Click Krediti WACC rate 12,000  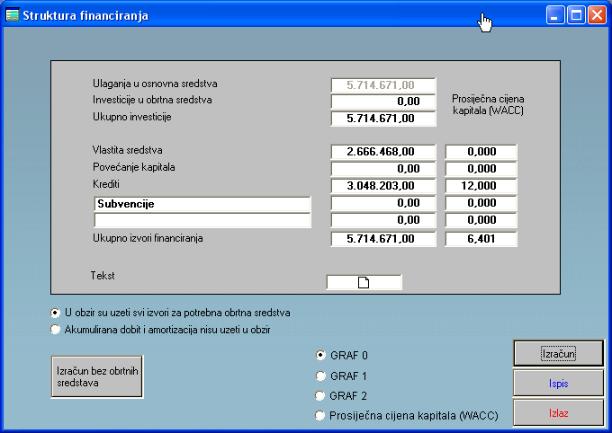coord(481,185)
